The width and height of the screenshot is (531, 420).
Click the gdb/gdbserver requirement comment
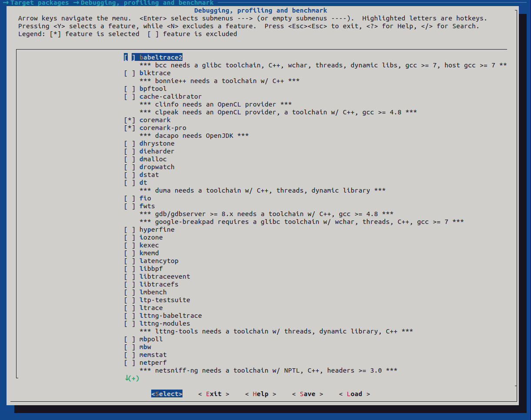[266, 214]
